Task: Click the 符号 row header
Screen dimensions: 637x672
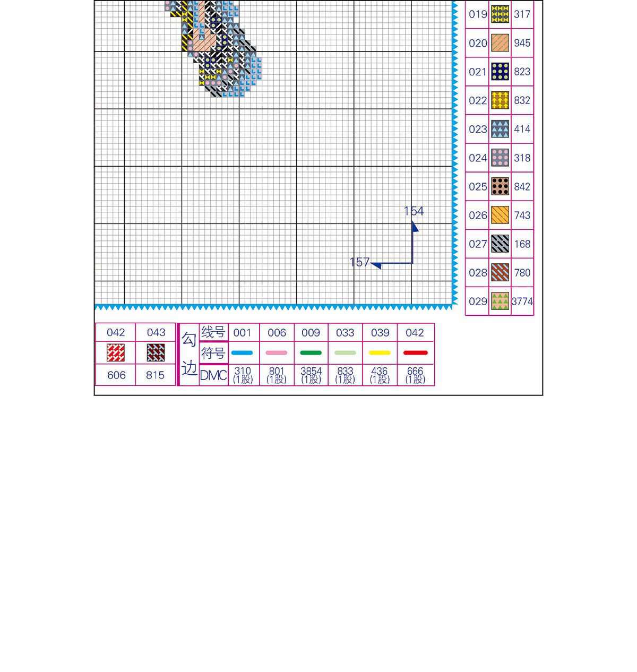Action: tap(213, 353)
